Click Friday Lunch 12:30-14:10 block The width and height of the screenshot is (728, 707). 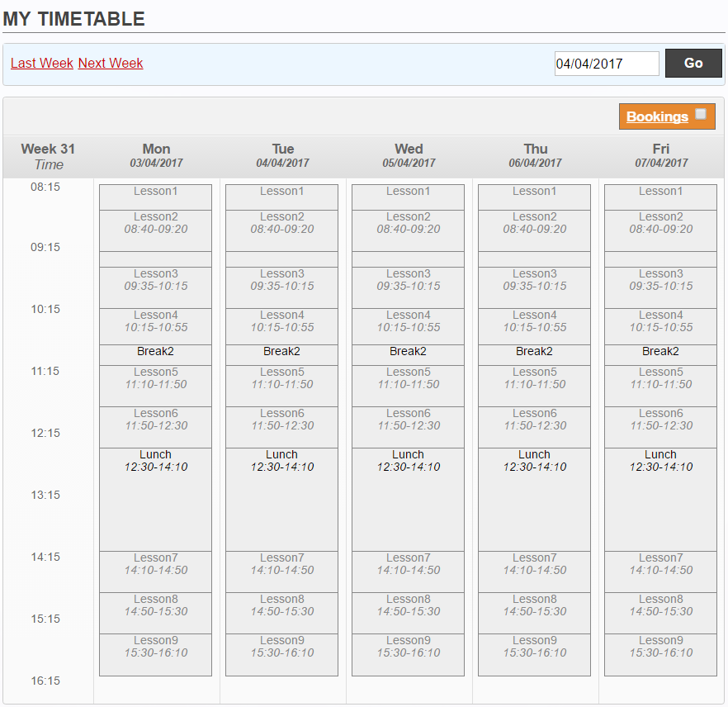[660, 500]
